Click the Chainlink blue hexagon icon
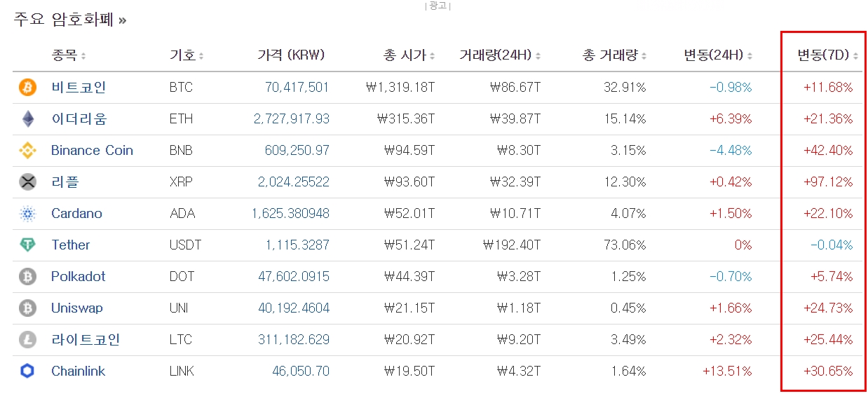The height and width of the screenshot is (396, 868). point(27,371)
